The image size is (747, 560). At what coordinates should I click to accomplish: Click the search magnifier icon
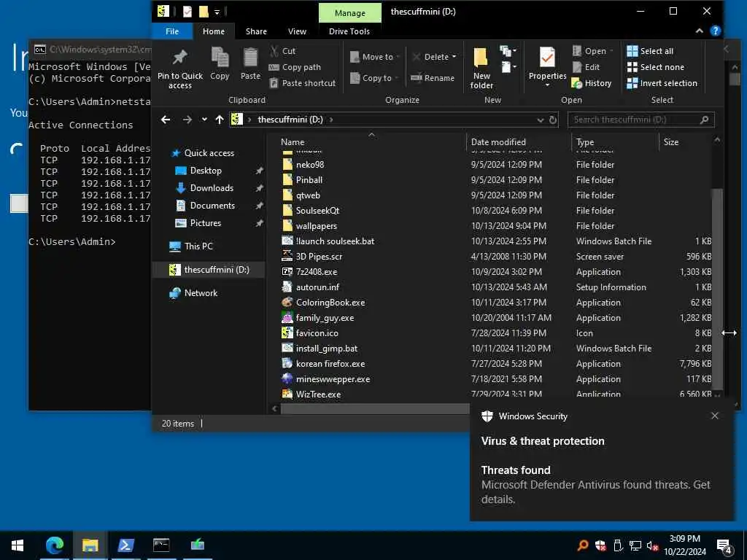tap(705, 120)
